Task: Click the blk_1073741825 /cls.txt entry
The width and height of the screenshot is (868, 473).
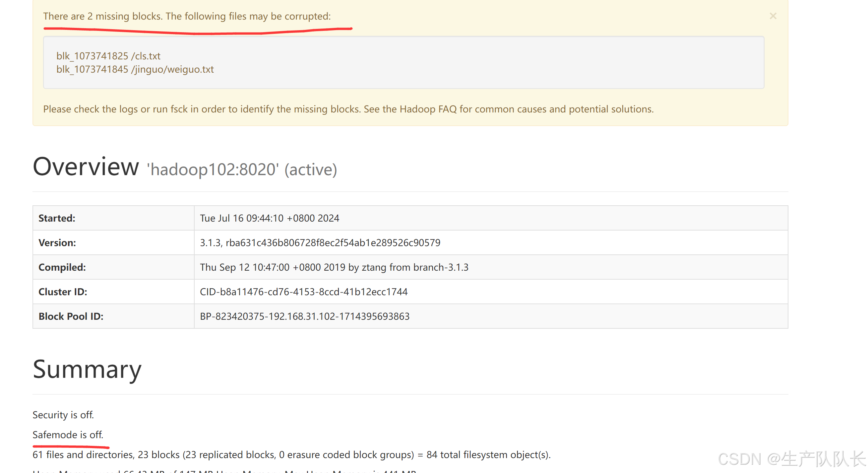Action: point(108,56)
